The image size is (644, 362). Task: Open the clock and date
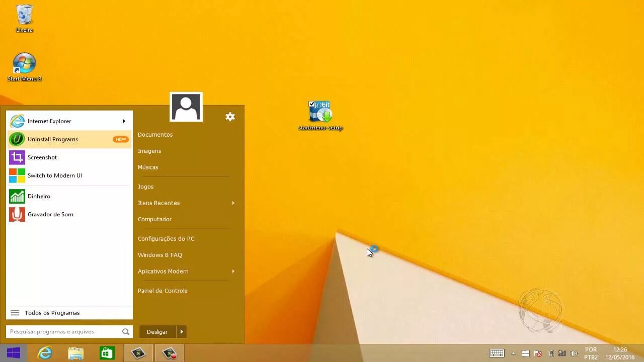coord(620,353)
